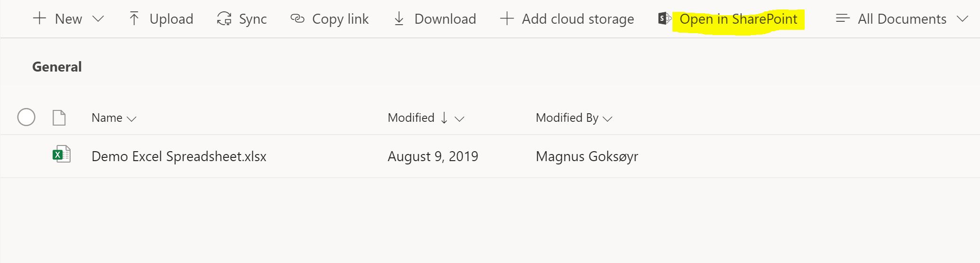The width and height of the screenshot is (980, 263).
Task: Click the Download arrow icon
Action: [x=399, y=19]
